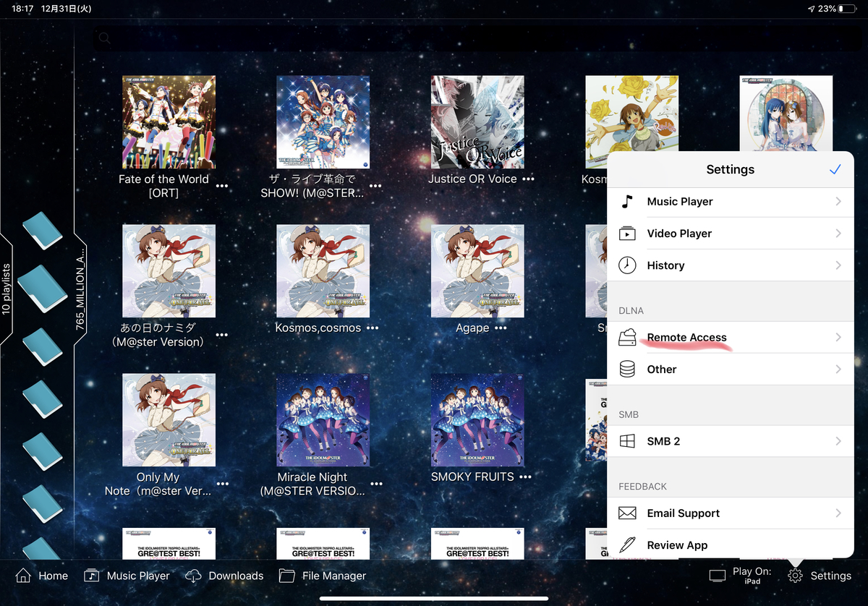Tap the Downloads cloud icon
This screenshot has height=606, width=868.
point(193,576)
